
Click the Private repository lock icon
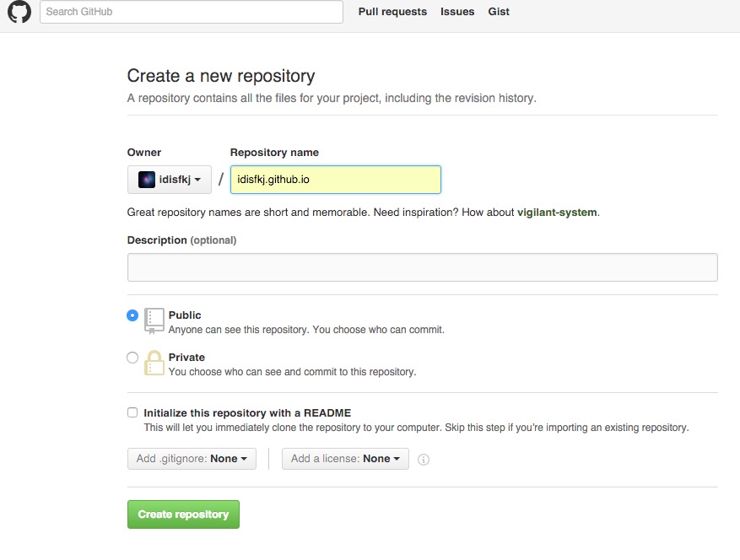pos(154,363)
